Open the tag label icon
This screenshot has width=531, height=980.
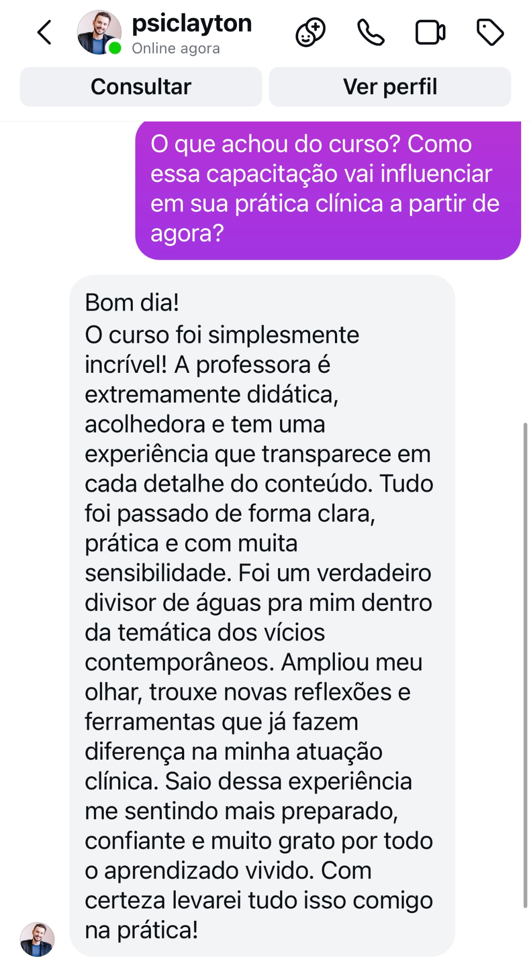click(x=490, y=33)
